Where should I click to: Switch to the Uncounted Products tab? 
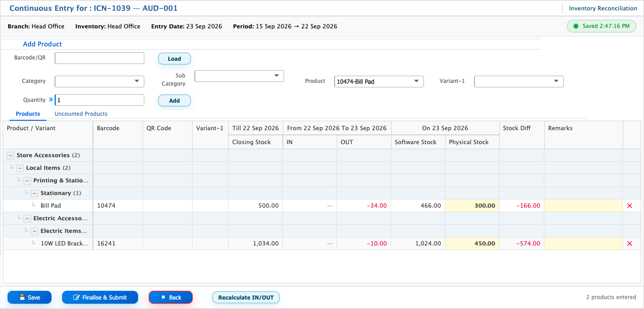(x=81, y=114)
